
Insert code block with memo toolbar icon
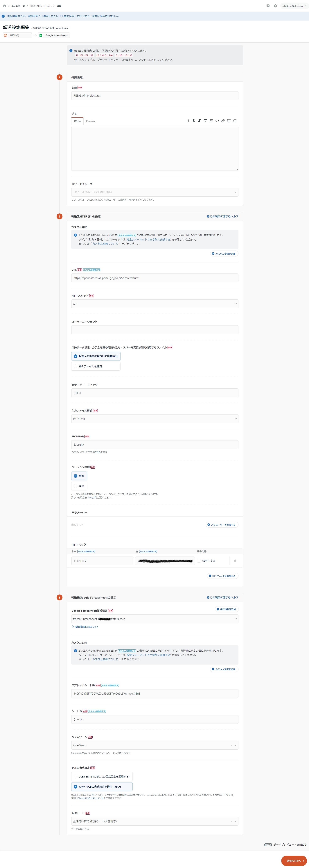pyautogui.click(x=217, y=121)
